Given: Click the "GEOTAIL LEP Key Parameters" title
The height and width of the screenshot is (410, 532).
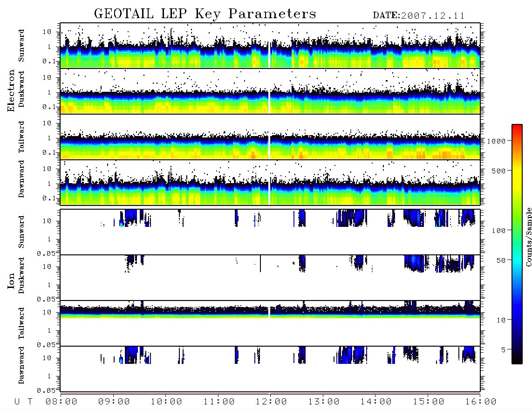Looking at the screenshot, I should pyautogui.click(x=205, y=14).
